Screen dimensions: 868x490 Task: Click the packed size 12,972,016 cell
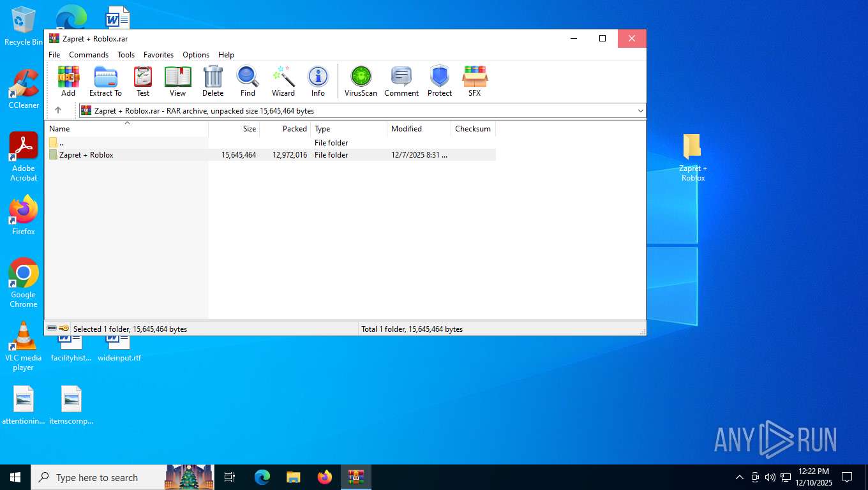pos(290,155)
